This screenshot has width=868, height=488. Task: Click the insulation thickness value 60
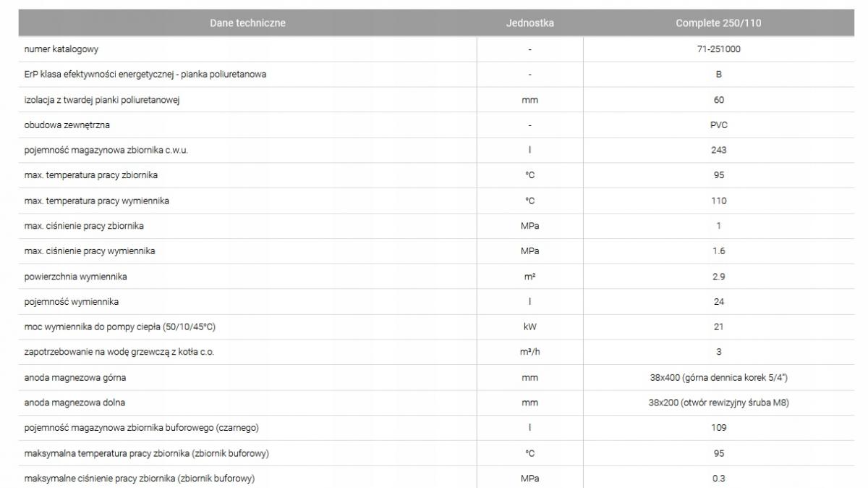[718, 100]
